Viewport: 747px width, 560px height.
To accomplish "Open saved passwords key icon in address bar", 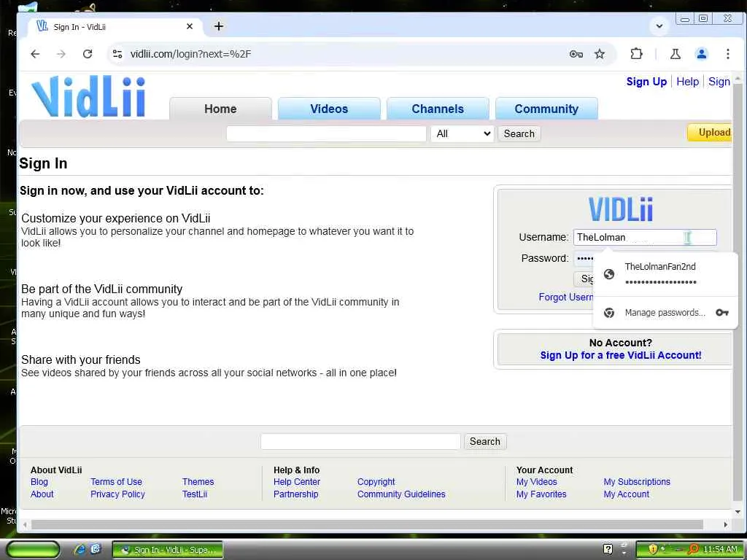I will [x=576, y=54].
